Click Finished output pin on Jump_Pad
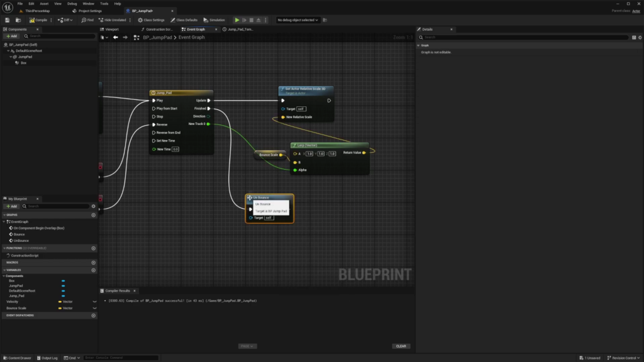The width and height of the screenshot is (644, 362). [209, 109]
